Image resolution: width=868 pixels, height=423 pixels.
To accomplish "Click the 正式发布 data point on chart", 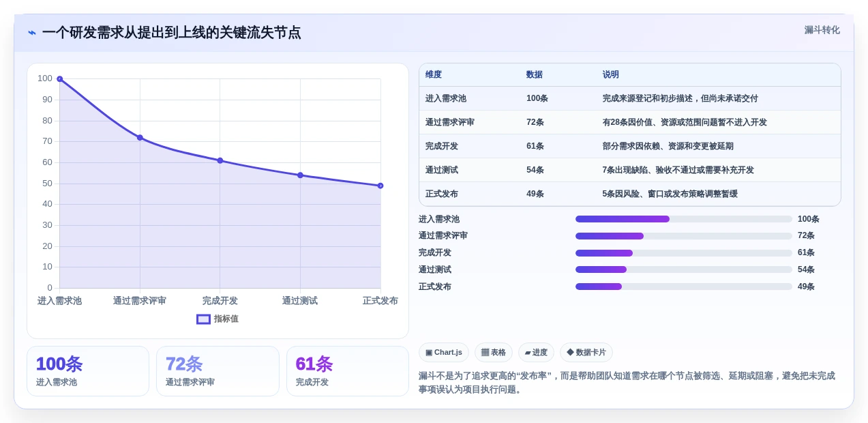I will [x=380, y=186].
